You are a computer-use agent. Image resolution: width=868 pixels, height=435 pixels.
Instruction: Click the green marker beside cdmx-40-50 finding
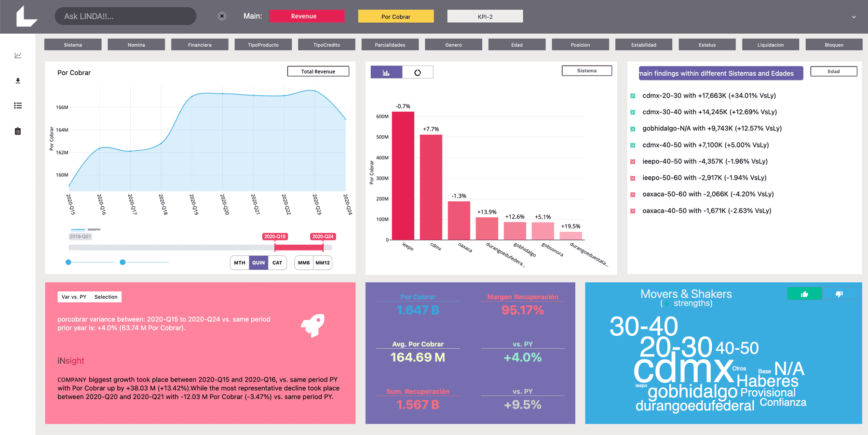tap(633, 145)
